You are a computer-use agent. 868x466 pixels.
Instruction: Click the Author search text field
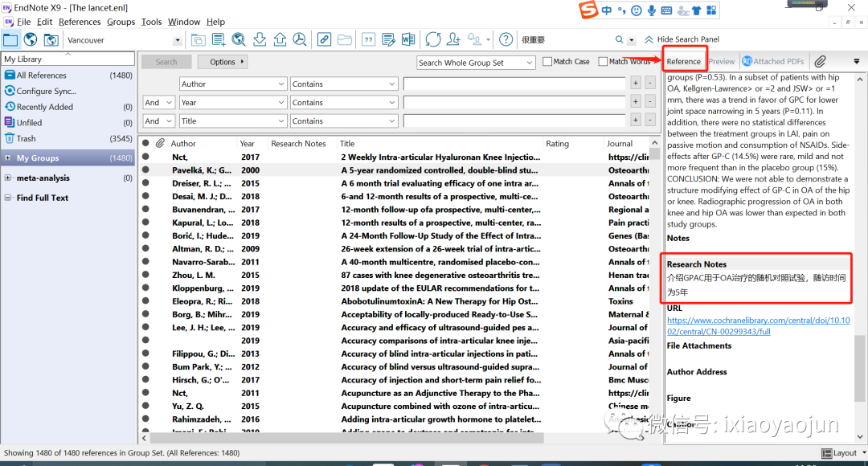pos(515,84)
